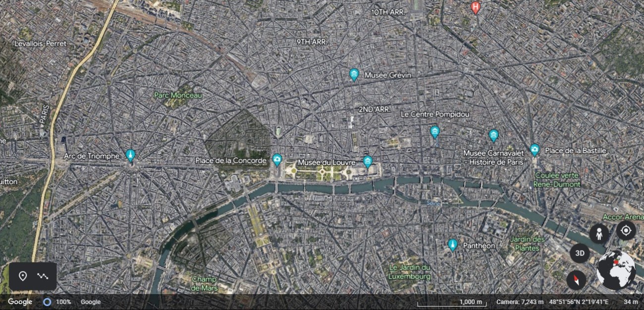Click the mini globe overview thumbnail

616,270
